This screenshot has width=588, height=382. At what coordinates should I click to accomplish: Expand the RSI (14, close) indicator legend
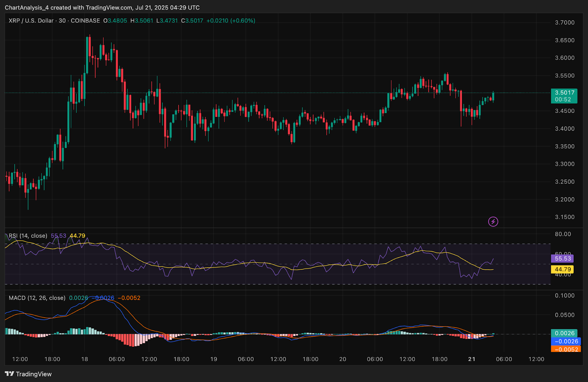click(28, 236)
